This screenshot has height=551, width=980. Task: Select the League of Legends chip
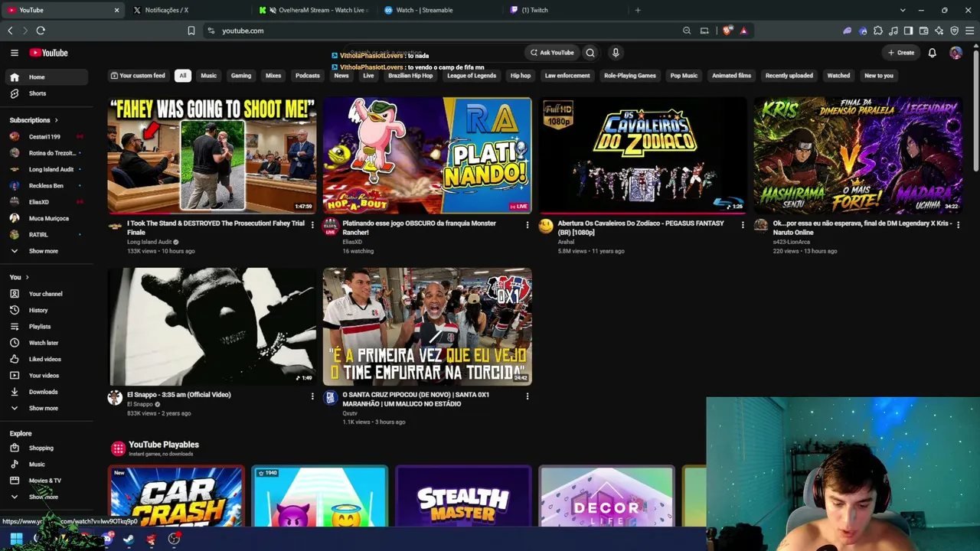(x=472, y=76)
